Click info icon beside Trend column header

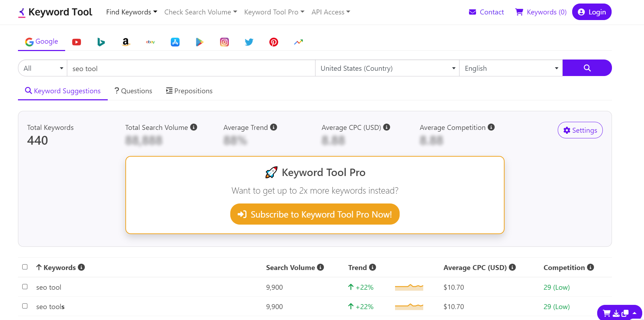click(x=373, y=267)
